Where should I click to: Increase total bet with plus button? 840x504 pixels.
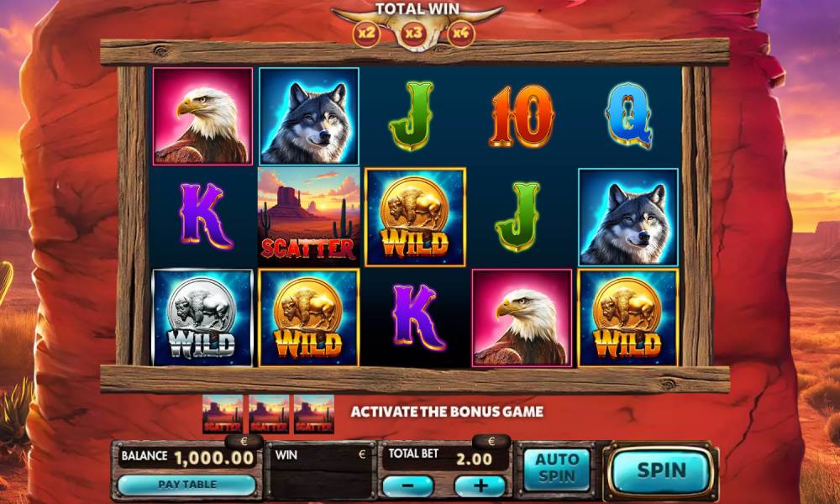coord(480,486)
